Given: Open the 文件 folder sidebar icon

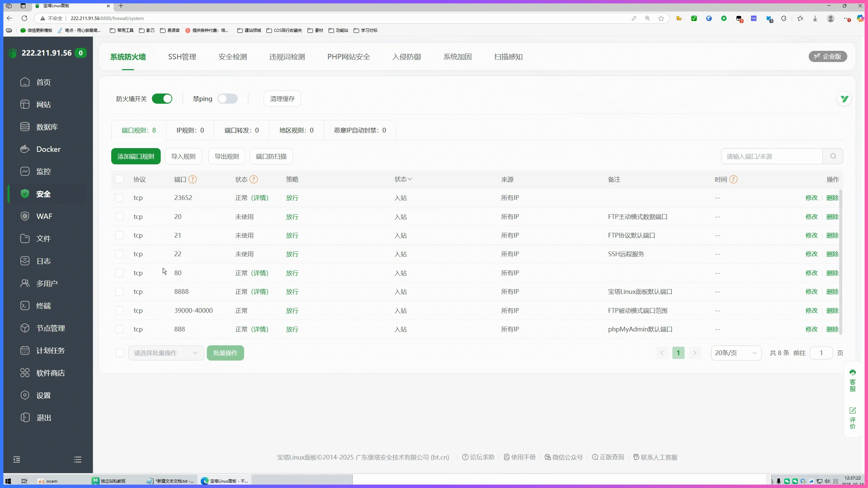Looking at the screenshot, I should (25, 239).
